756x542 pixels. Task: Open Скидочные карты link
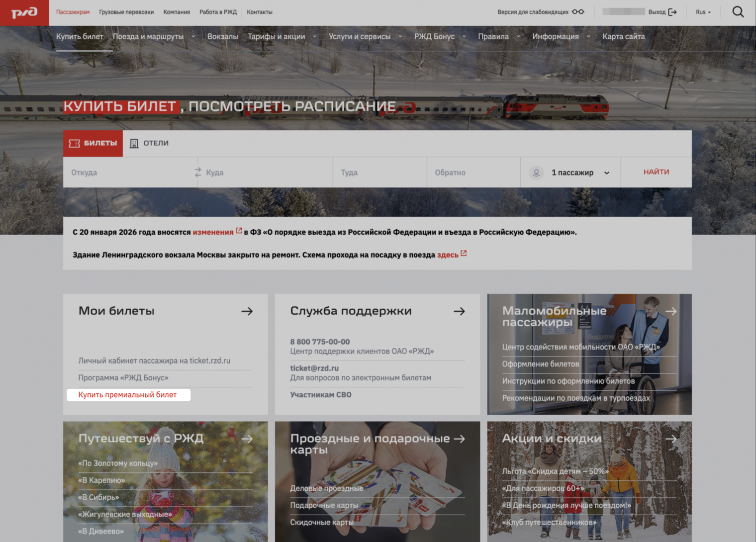tap(322, 522)
